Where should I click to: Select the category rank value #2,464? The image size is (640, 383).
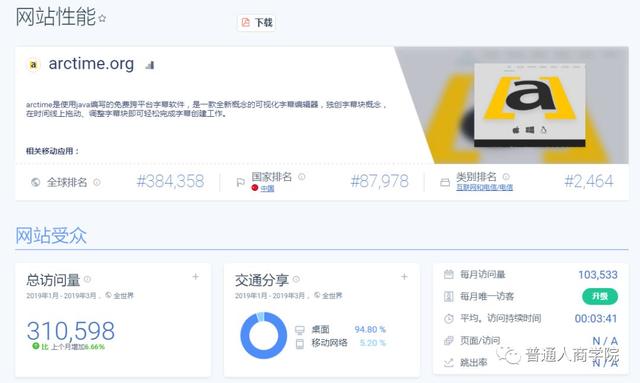pos(589,181)
